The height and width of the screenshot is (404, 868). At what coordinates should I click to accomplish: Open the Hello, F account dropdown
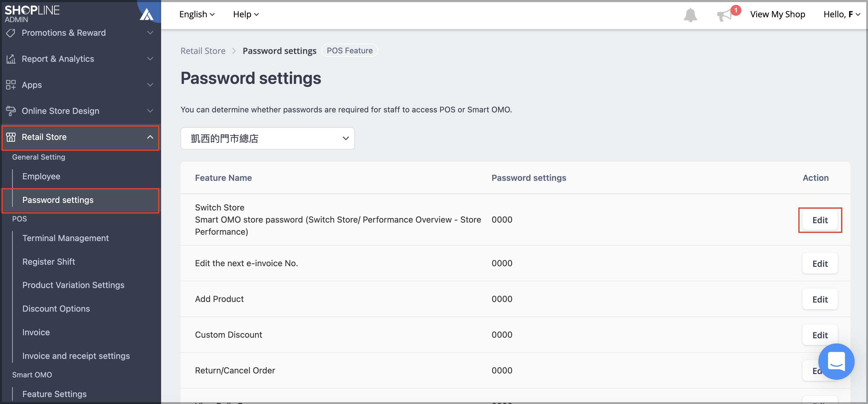[x=841, y=14]
